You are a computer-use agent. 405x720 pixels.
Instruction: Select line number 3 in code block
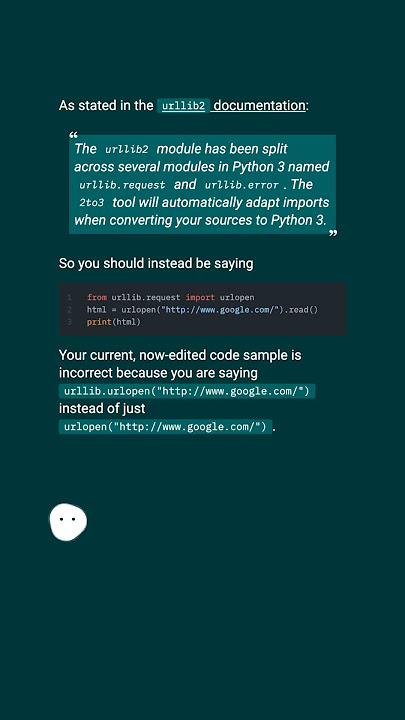tap(69, 322)
